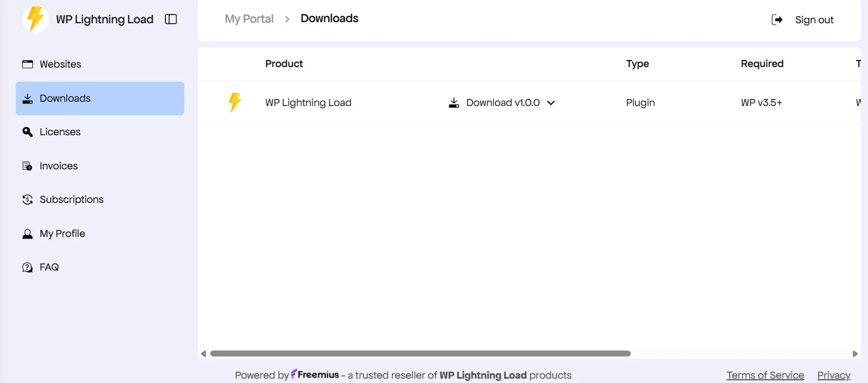Click the My Profile person icon
The image size is (868, 383).
click(x=28, y=234)
